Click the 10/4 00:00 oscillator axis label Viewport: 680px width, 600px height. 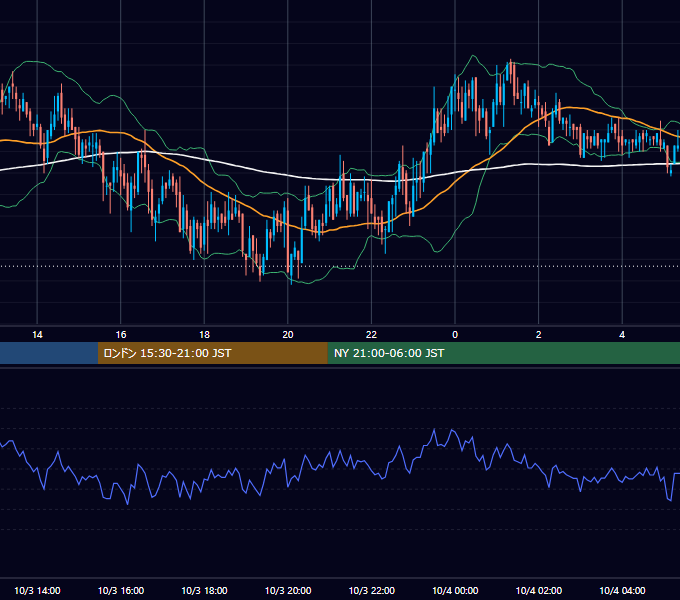click(455, 590)
